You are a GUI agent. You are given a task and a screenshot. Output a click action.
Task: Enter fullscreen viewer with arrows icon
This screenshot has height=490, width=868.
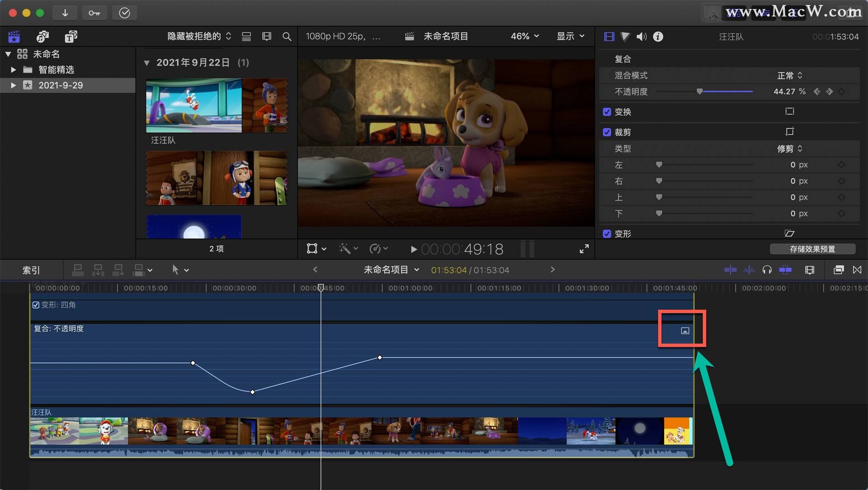tap(584, 249)
